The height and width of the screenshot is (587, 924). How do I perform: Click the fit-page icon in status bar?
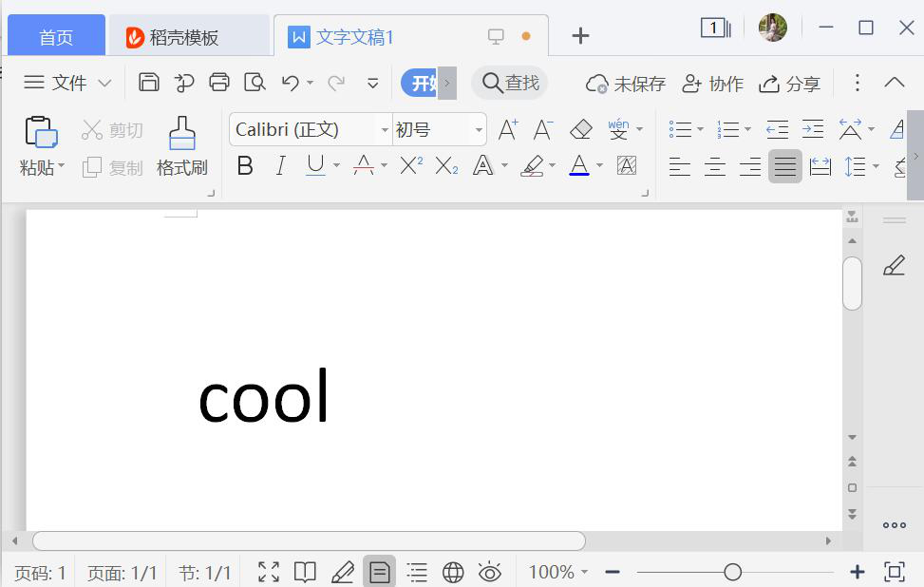[895, 572]
